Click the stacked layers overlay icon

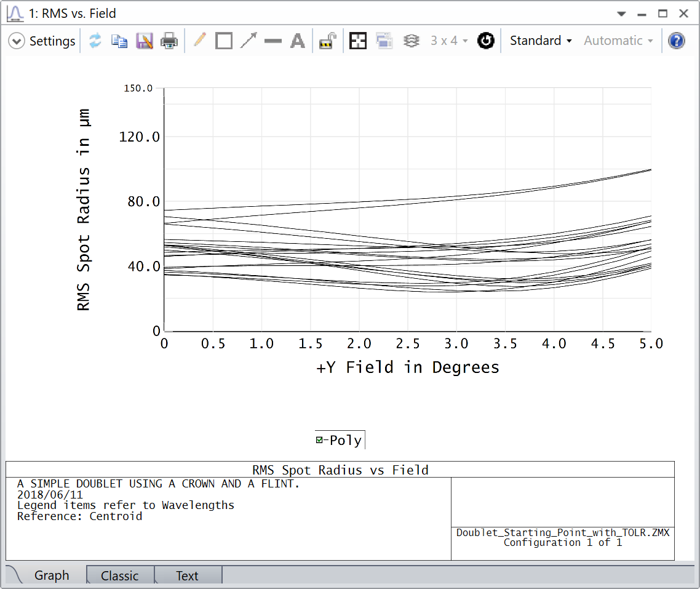click(411, 41)
